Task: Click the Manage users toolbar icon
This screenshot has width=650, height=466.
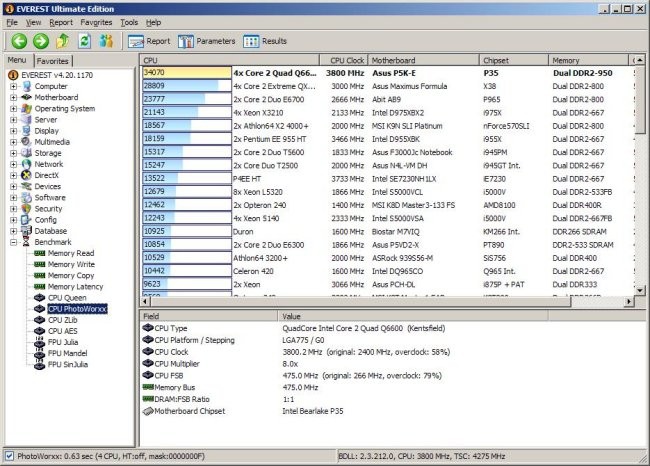Action: pyautogui.click(x=106, y=41)
